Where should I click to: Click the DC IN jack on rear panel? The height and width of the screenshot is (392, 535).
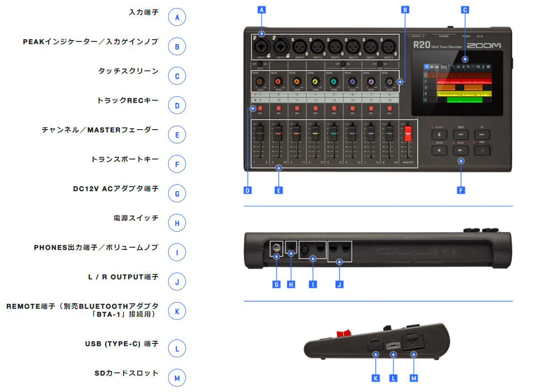[x=276, y=247]
